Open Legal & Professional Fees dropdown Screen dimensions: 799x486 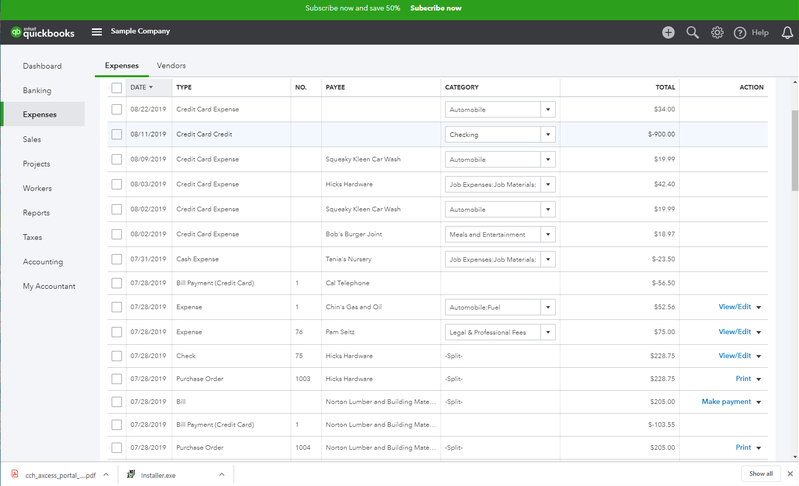548,332
